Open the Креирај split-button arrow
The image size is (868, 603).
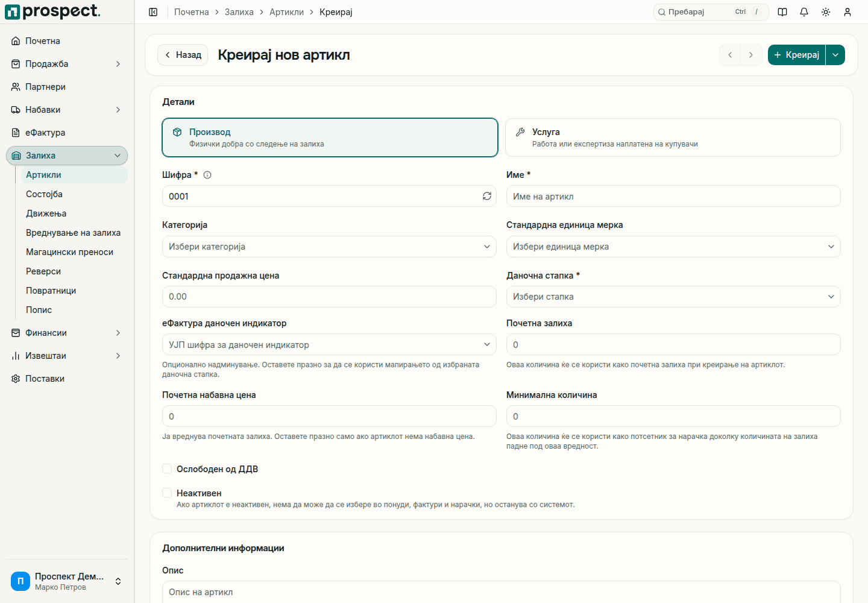[835, 55]
